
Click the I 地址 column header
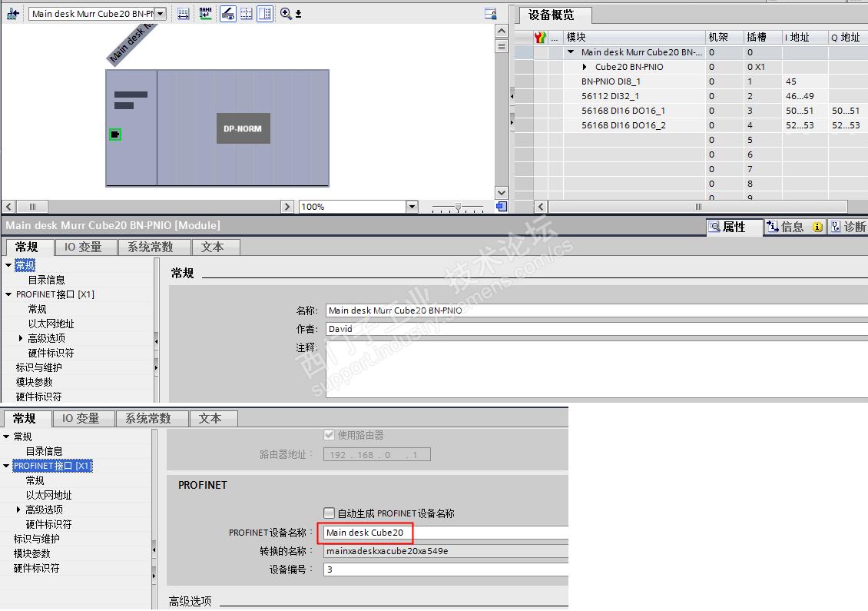[x=805, y=37]
